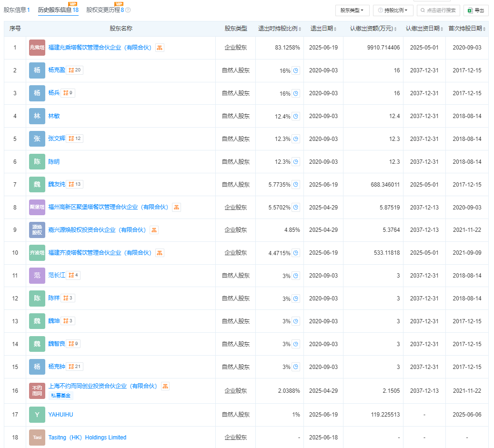This screenshot has width=494, height=448.
Task: Sort by 首次持股日期 column
Action: click(467, 29)
